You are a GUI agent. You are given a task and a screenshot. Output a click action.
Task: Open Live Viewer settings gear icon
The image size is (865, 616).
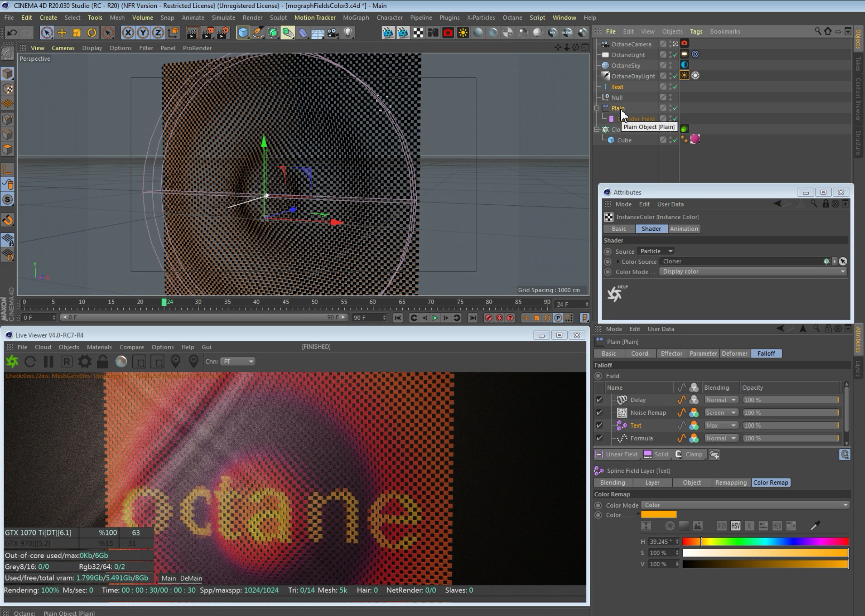[x=84, y=362]
